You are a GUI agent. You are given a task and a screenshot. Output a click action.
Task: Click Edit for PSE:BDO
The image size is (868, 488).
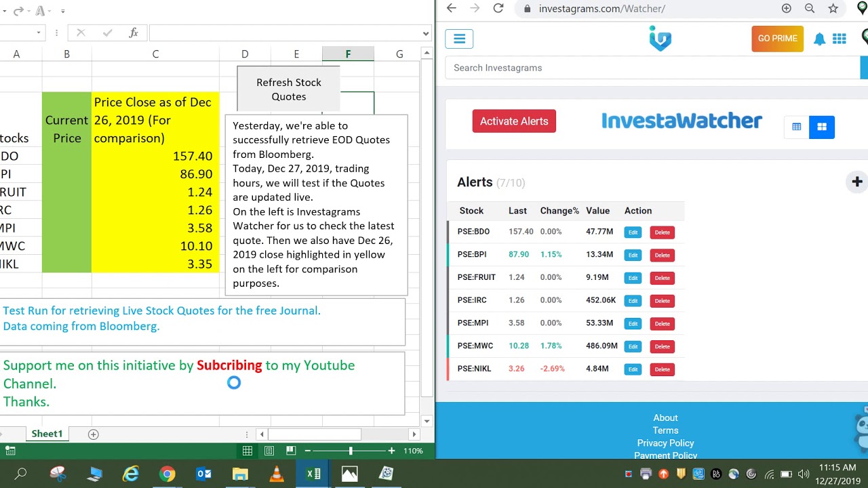click(x=633, y=232)
